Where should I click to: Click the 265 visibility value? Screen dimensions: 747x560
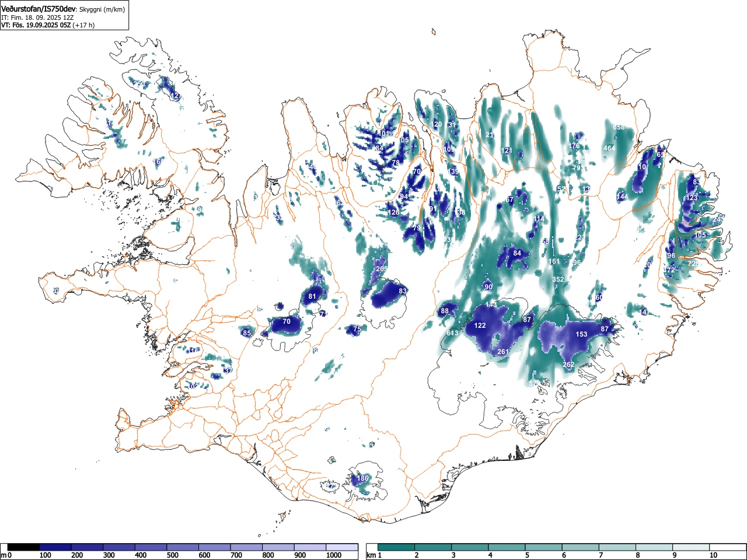pos(382,269)
